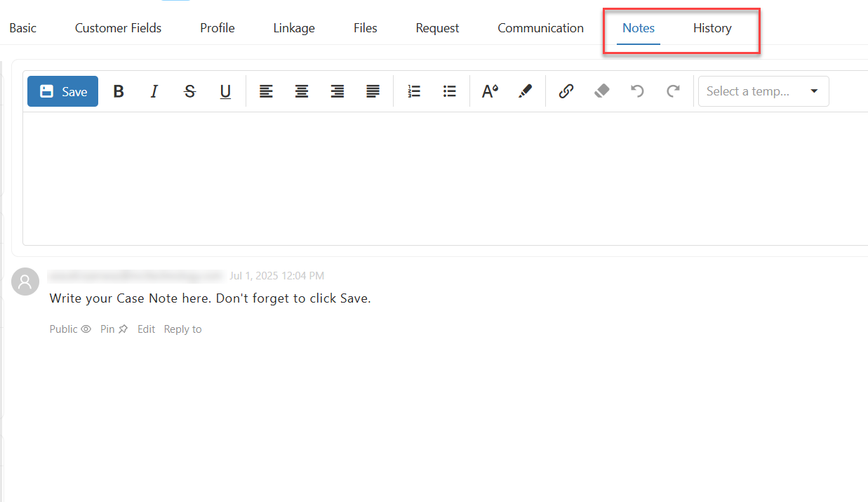Open the Basic tab

23,28
